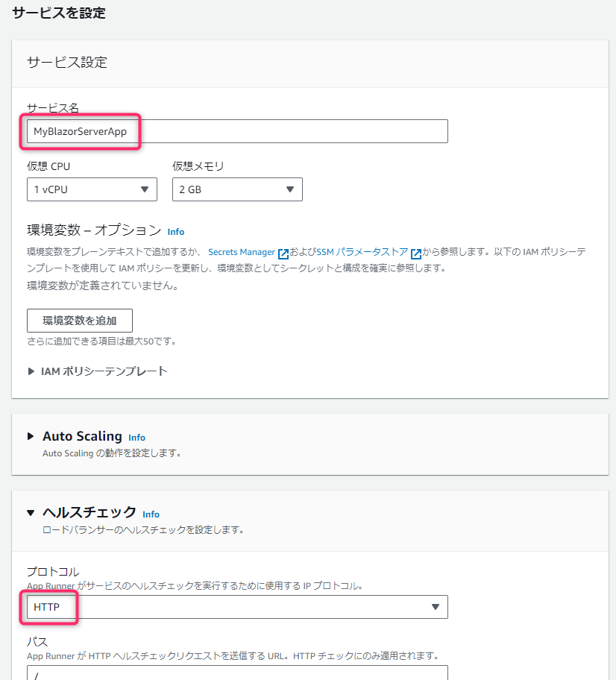Screen dimensions: 616x680
Task: Expand the IAM ポリシーテンプレート section
Action: click(98, 371)
